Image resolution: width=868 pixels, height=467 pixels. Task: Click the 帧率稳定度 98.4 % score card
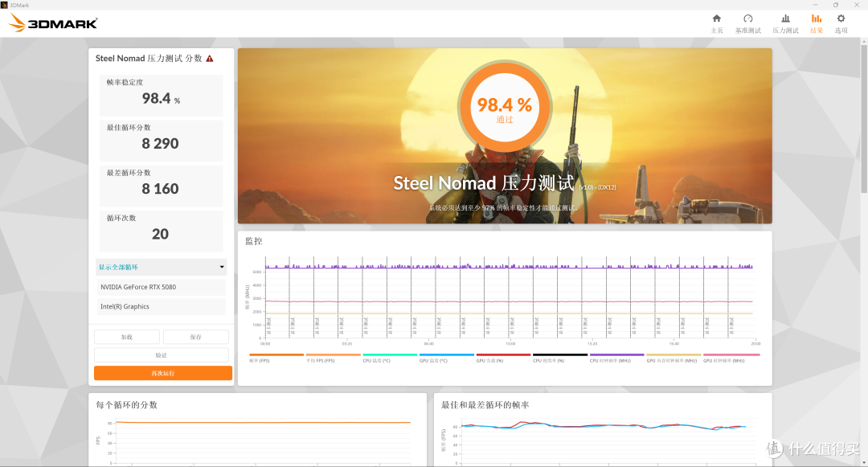161,95
